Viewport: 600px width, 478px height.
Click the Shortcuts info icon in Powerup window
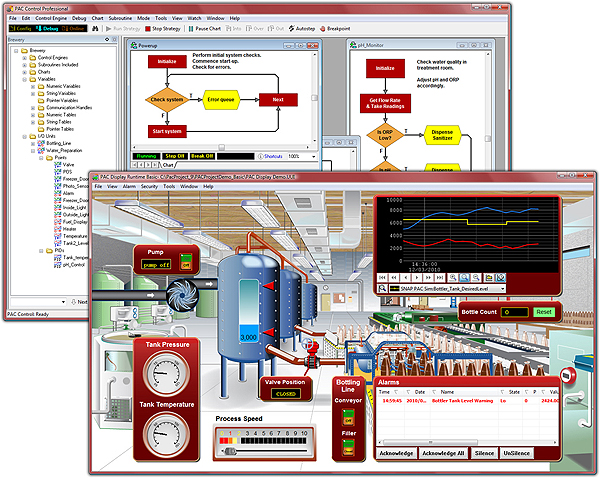[261, 156]
